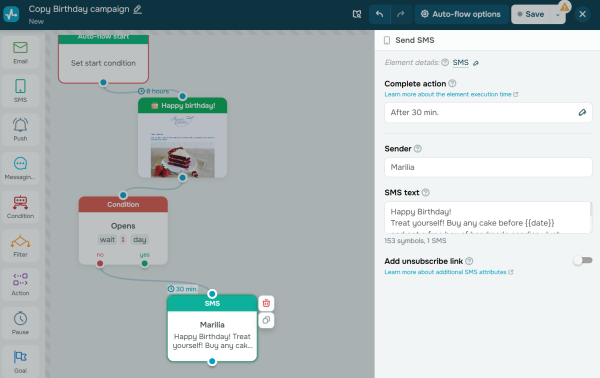Open link about element execution time
The image size is (600, 378).
point(451,94)
